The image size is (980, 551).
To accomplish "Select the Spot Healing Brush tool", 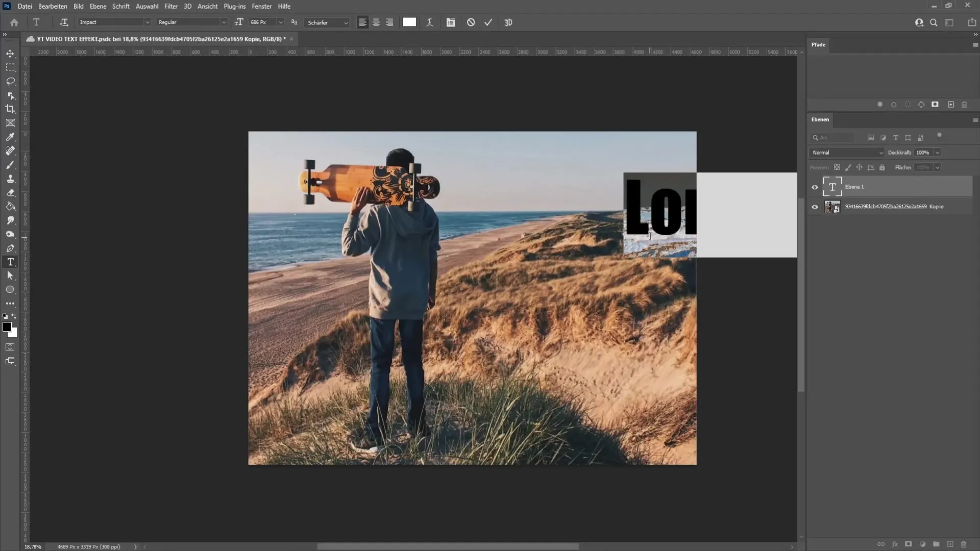I will click(x=10, y=151).
